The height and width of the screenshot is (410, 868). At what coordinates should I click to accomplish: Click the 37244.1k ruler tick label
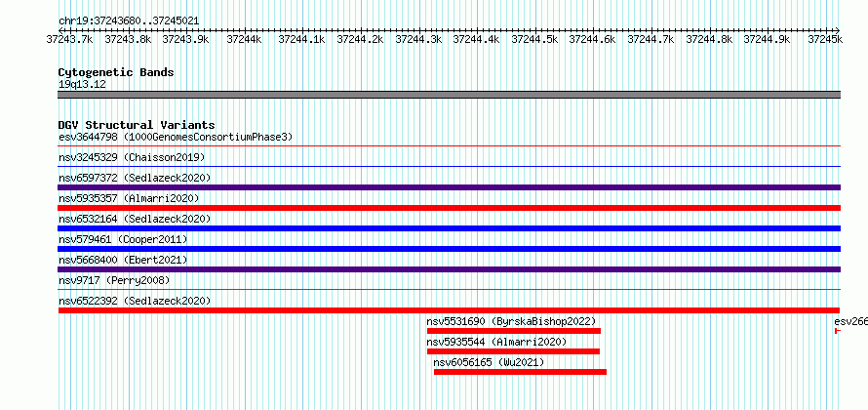click(301, 39)
